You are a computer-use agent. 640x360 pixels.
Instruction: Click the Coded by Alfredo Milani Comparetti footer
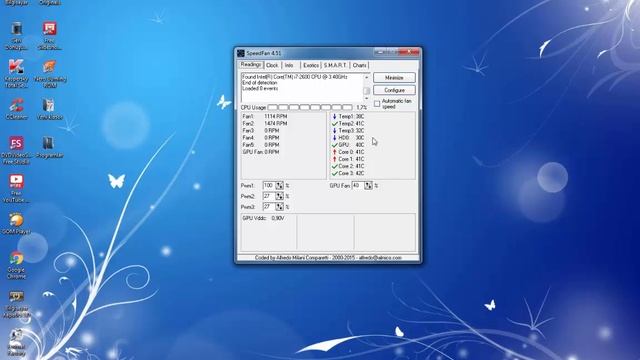click(328, 258)
